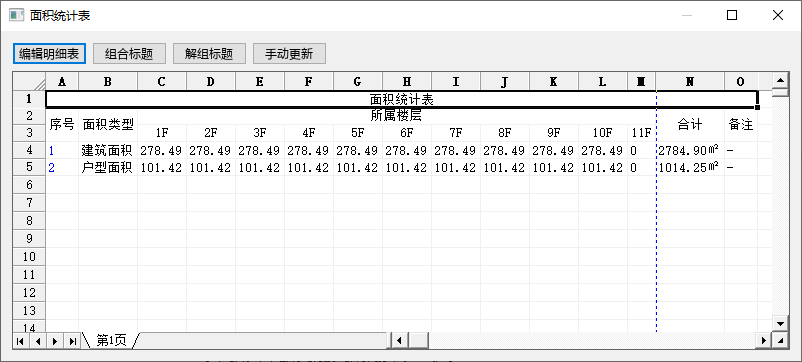Click the 序号 header cell
This screenshot has height=362, width=802.
pyautogui.click(x=62, y=124)
